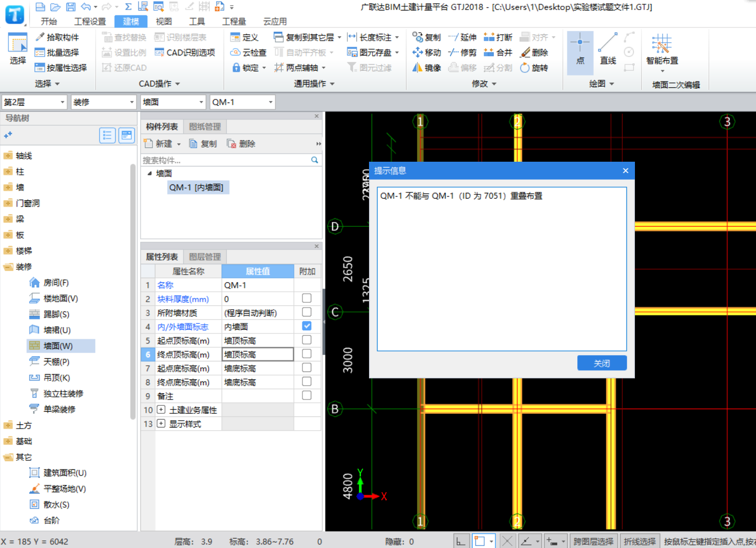Screen dimensions: 756x548
Task: Select the 移动 move tool
Action: pos(427,52)
